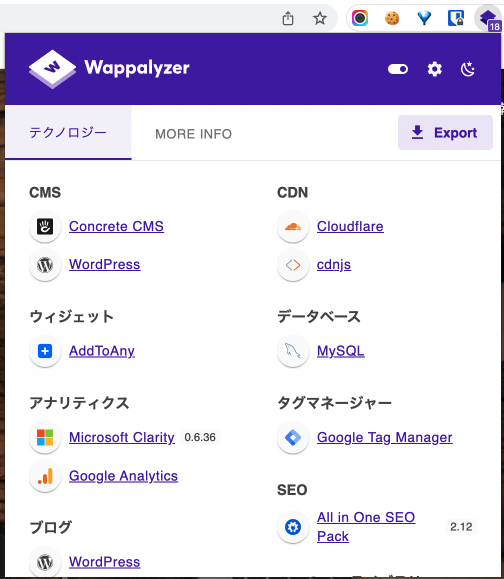Click the share page icon in address bar
This screenshot has height=579, width=504.
point(288,18)
